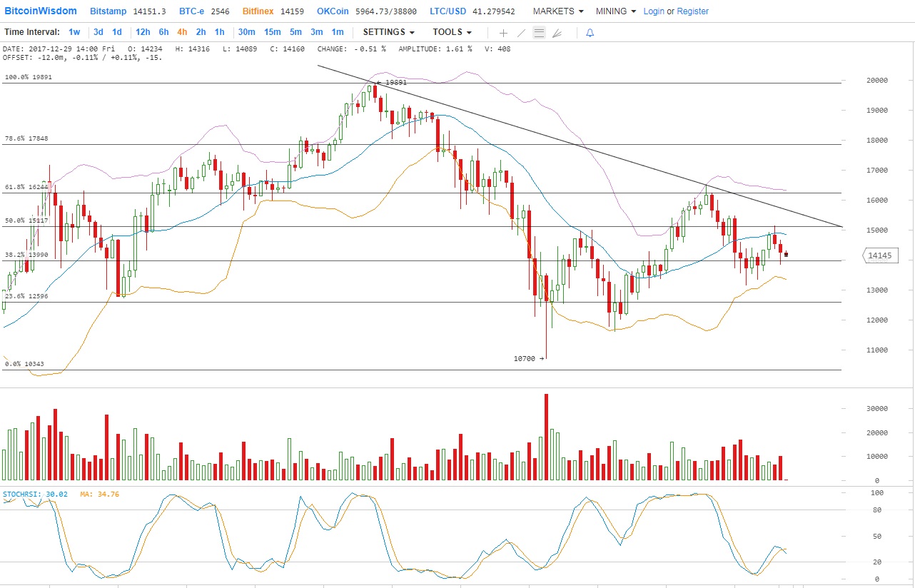Click the Login link
Viewport: 915px width, 588px height.
point(654,11)
